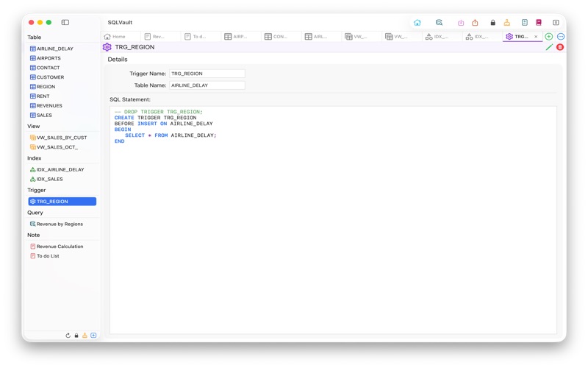Image resolution: width=588 pixels, height=368 pixels.
Task: Click the pink import icon
Action: pos(461,23)
